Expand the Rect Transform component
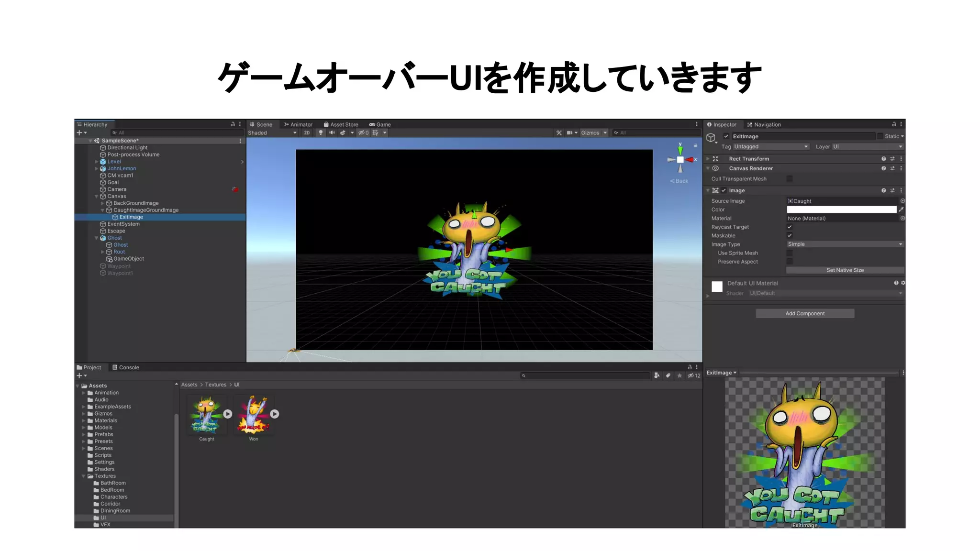The height and width of the screenshot is (551, 980). pyautogui.click(x=708, y=159)
